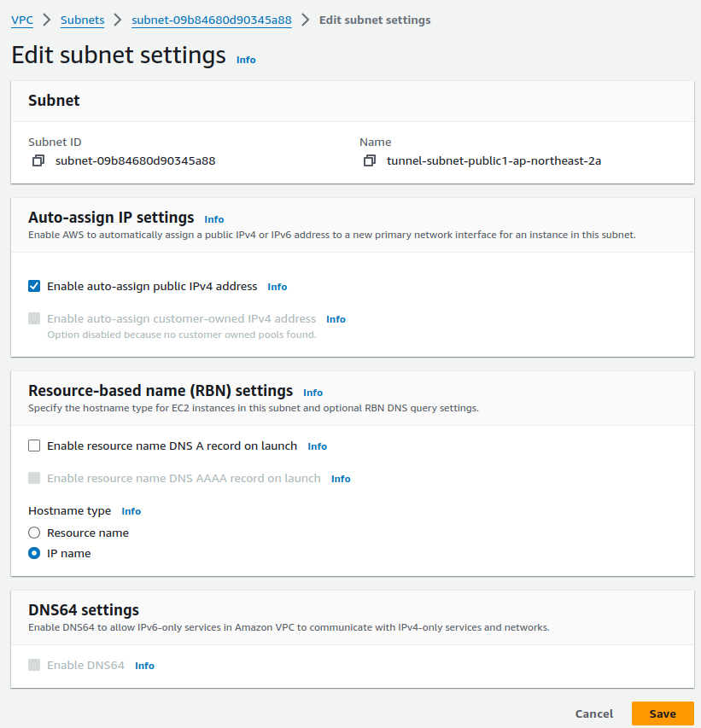Enable resource name DNS A record checkbox

coord(34,446)
